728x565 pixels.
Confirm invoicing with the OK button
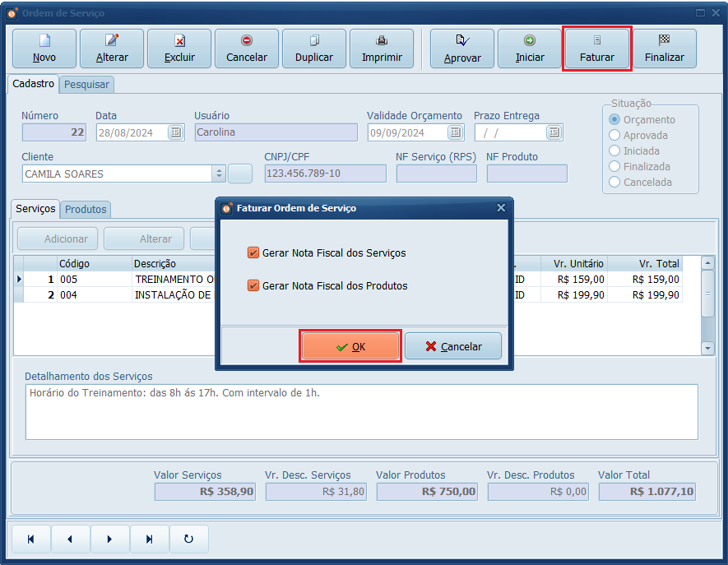pyautogui.click(x=351, y=346)
